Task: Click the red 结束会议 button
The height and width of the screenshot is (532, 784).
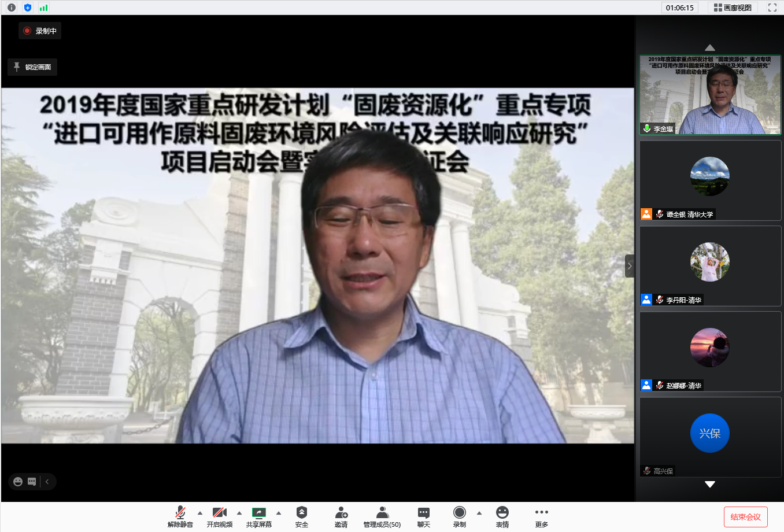Action: (x=745, y=517)
